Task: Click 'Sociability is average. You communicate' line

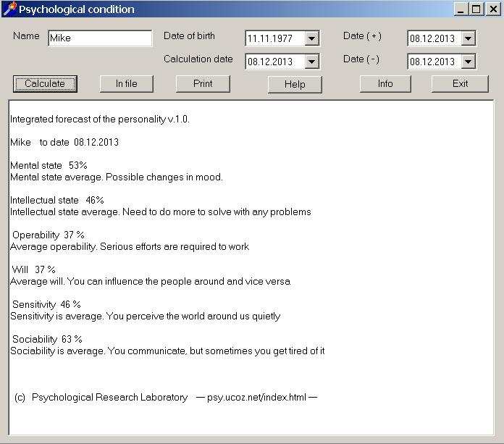Action: pos(167,351)
